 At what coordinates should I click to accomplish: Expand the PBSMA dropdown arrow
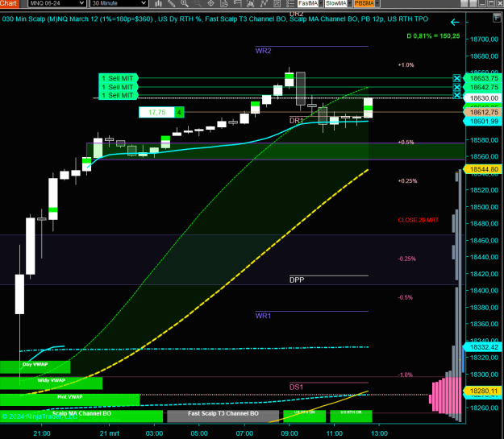377,3
